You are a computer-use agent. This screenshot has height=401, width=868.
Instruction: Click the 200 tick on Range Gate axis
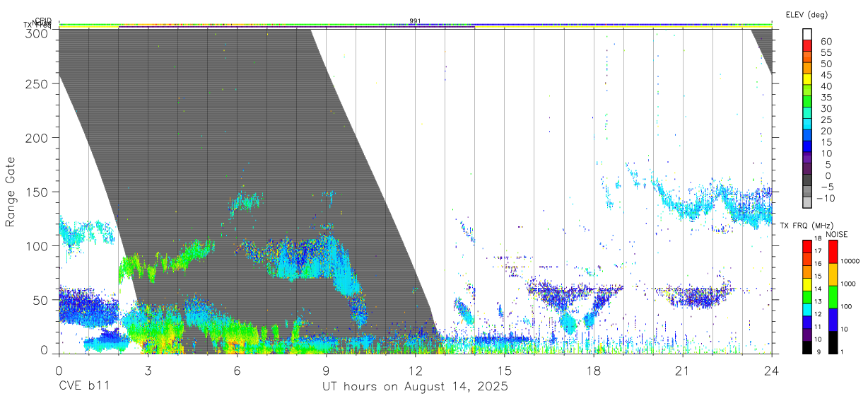(x=37, y=138)
